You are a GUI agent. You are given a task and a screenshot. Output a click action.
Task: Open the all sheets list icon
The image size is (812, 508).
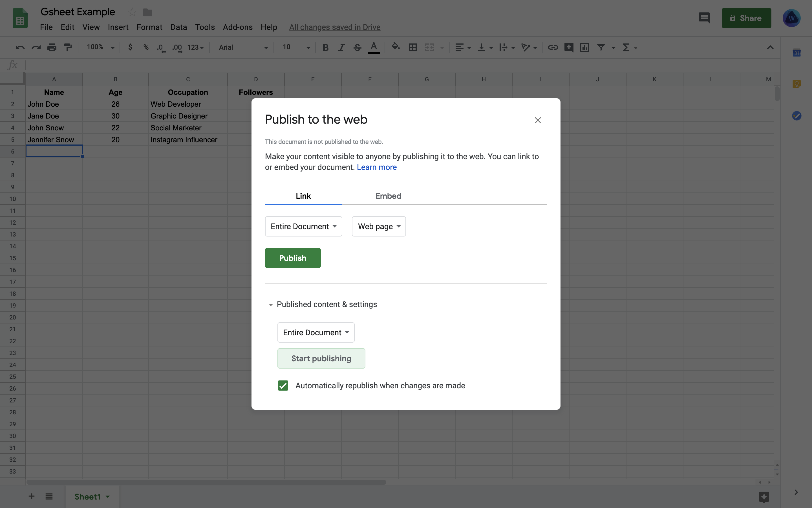(49, 496)
